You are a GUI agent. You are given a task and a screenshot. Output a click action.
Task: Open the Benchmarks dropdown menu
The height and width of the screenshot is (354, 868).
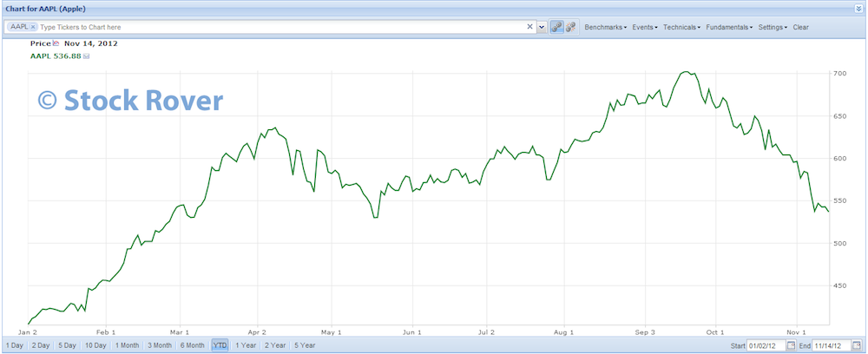(606, 27)
